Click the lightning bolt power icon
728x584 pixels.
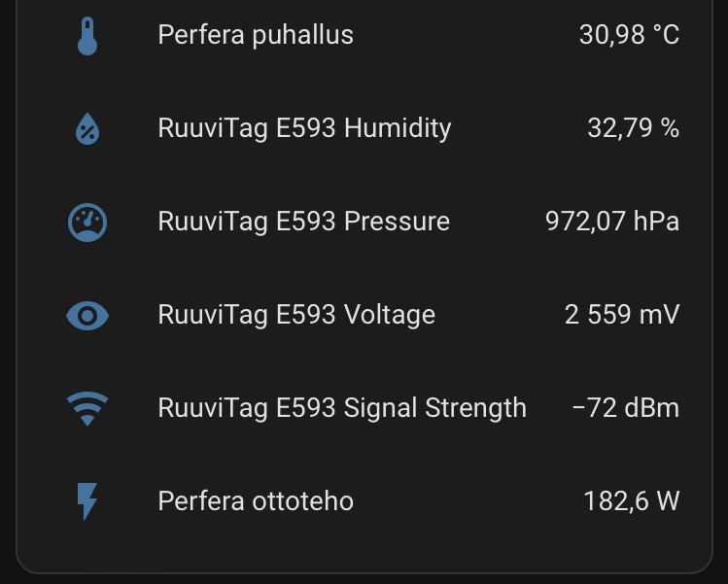click(87, 501)
